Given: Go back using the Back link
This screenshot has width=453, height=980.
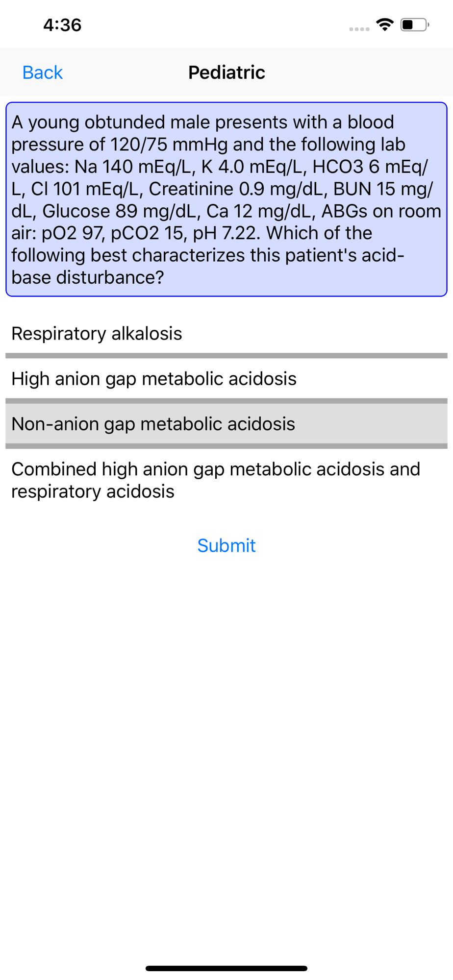Looking at the screenshot, I should pos(43,73).
